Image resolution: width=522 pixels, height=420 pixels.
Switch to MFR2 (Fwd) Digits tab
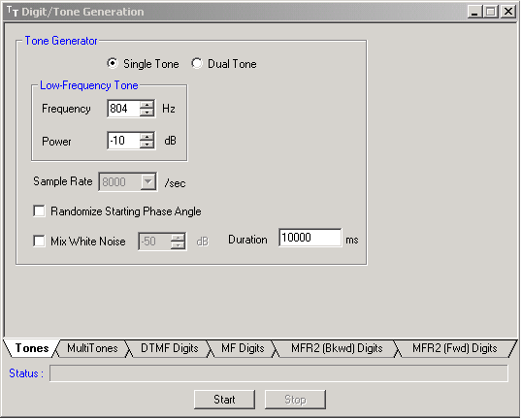click(454, 348)
